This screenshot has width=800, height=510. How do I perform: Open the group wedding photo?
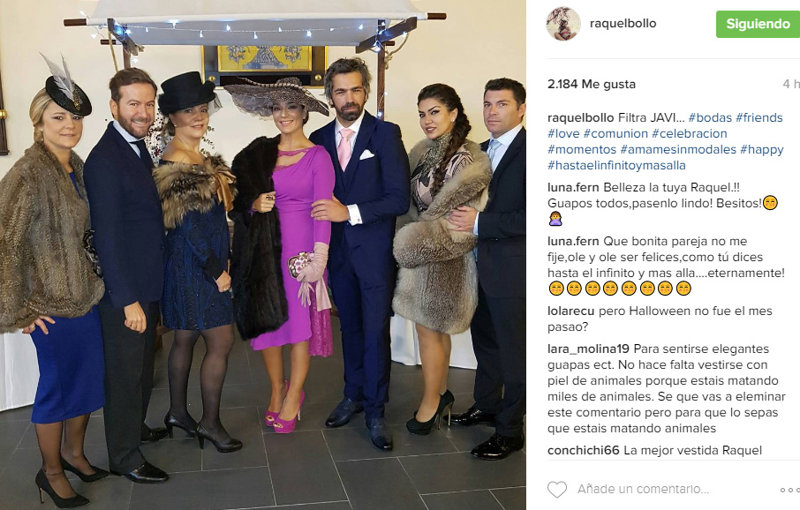(x=263, y=255)
